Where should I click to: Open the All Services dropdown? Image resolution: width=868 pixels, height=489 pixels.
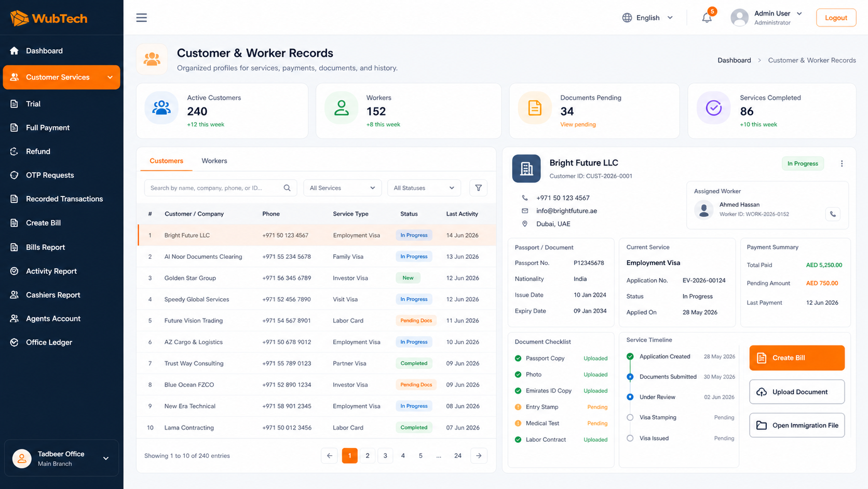pos(342,188)
